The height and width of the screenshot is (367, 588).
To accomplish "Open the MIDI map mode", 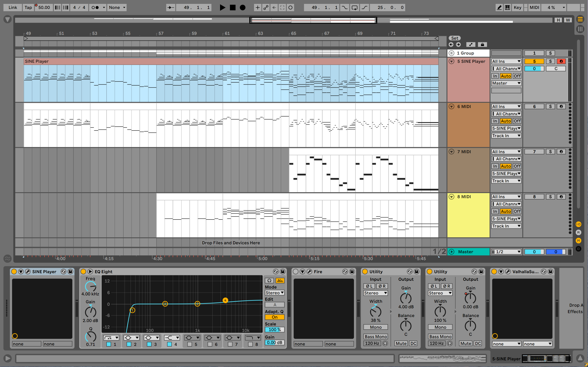I will click(x=534, y=8).
